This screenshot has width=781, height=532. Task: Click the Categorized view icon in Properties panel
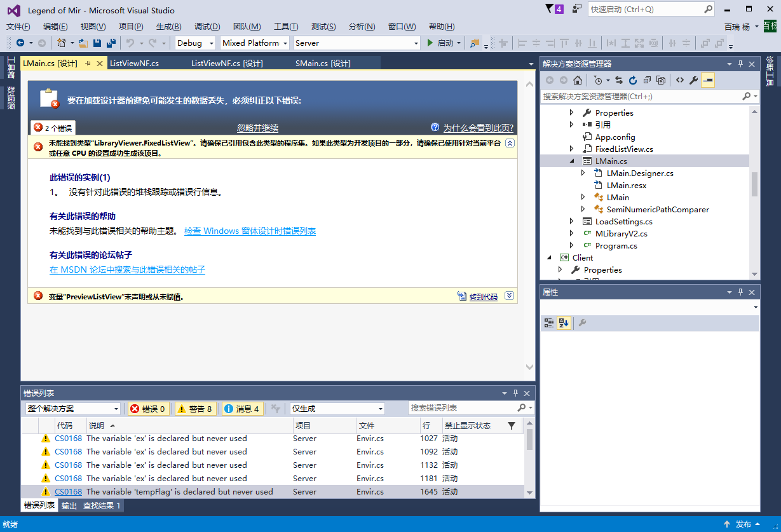(549, 323)
